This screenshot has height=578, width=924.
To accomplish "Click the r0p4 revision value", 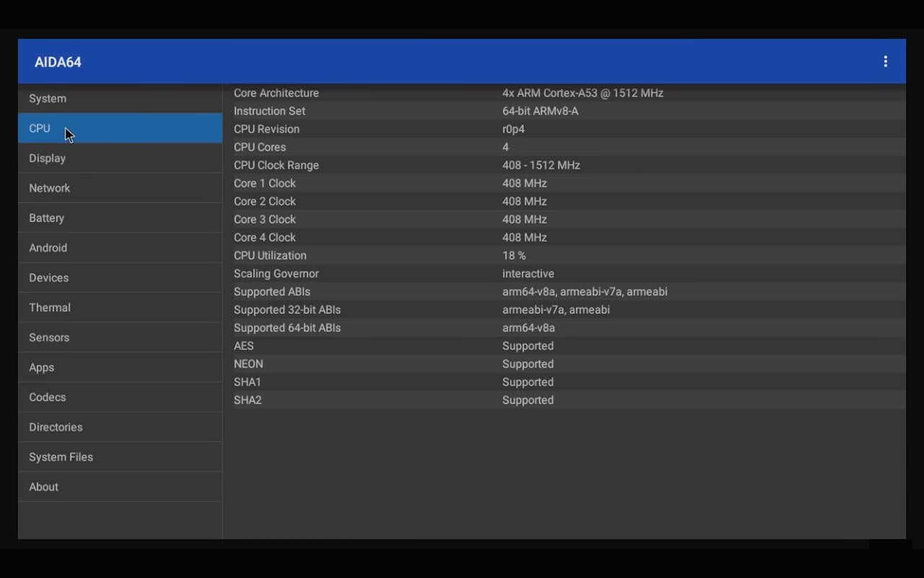I will (513, 129).
